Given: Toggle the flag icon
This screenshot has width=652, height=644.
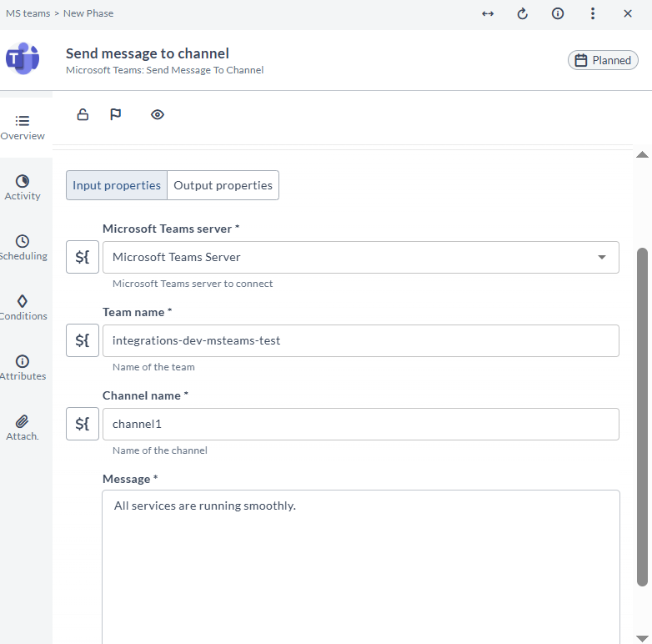Looking at the screenshot, I should tap(116, 114).
